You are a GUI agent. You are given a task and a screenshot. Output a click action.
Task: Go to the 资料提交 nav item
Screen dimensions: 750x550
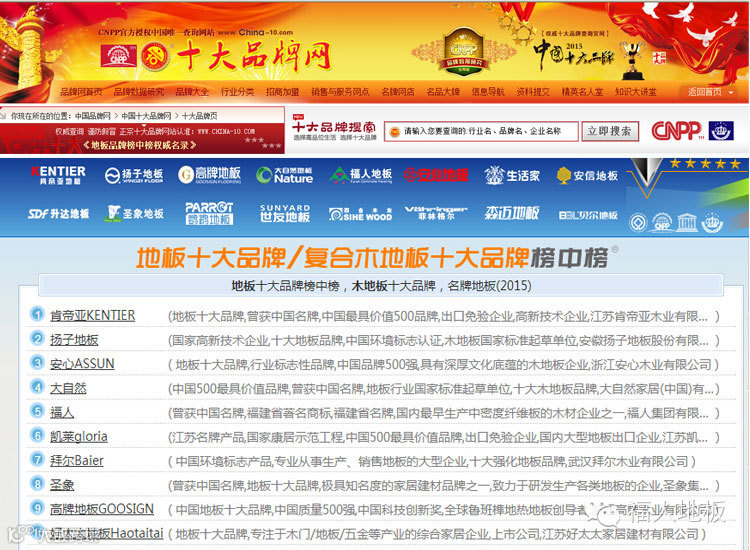533,92
